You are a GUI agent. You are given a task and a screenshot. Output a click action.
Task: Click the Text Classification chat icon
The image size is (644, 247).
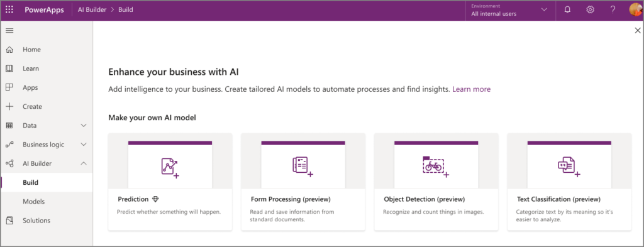(x=569, y=167)
